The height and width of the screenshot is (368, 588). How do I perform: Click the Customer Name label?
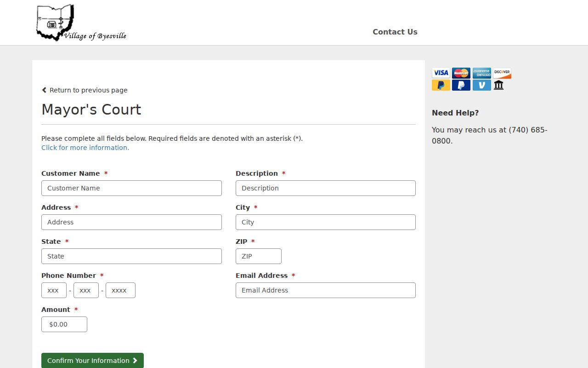pyautogui.click(x=70, y=173)
